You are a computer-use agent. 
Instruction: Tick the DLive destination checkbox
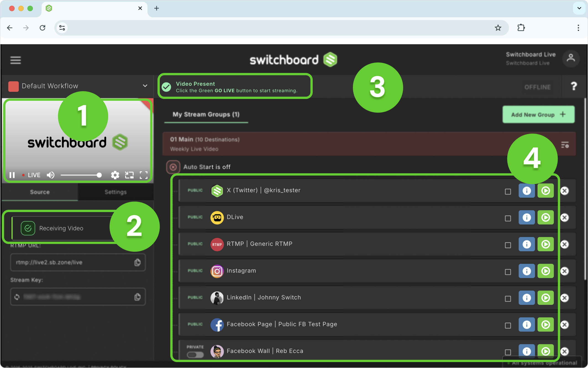(x=508, y=218)
